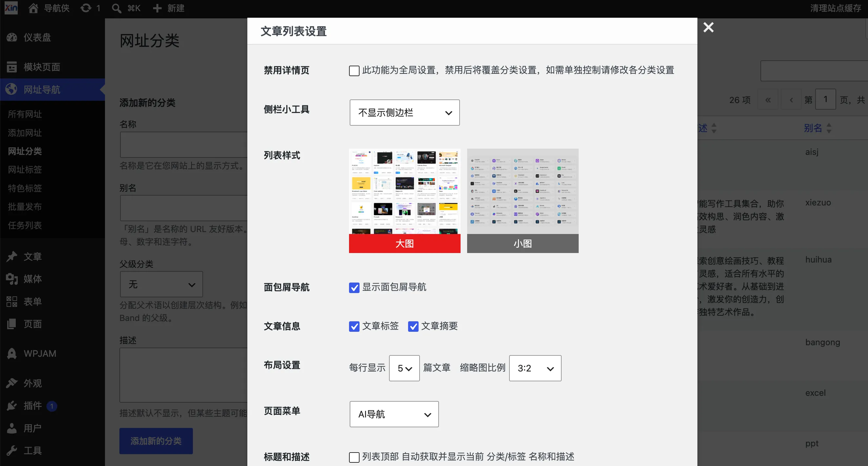This screenshot has height=466, width=868.
Task: Enable the 禁用详情页 checkbox
Action: 354,71
